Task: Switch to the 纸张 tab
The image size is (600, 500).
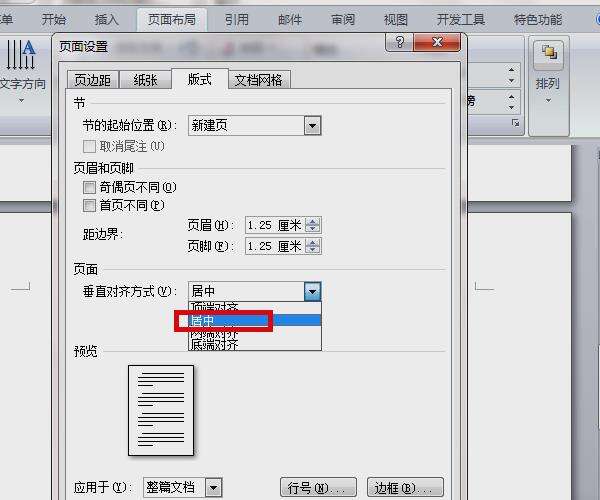Action: [x=145, y=80]
